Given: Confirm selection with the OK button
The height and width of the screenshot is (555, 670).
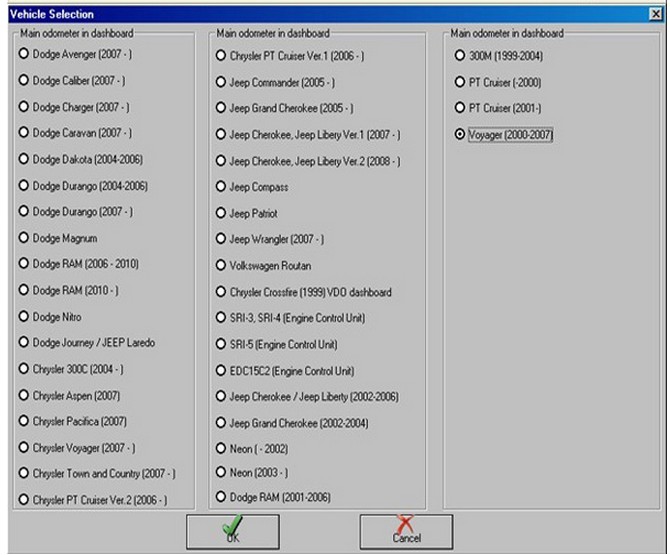Looking at the screenshot, I should pos(232,532).
